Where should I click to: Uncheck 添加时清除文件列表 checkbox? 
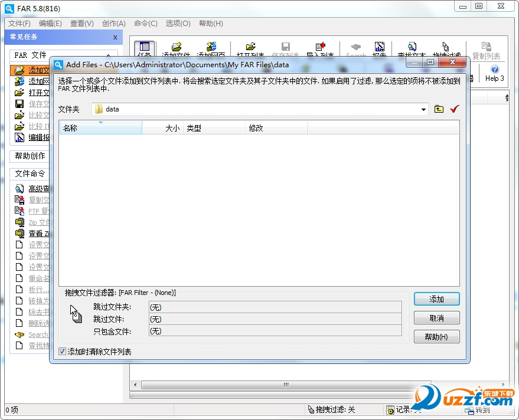[63, 352]
